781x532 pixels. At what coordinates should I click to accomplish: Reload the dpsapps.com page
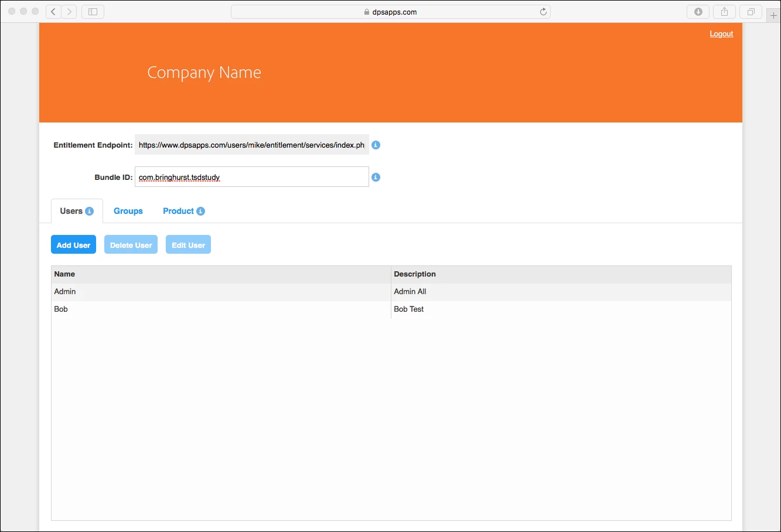[543, 12]
